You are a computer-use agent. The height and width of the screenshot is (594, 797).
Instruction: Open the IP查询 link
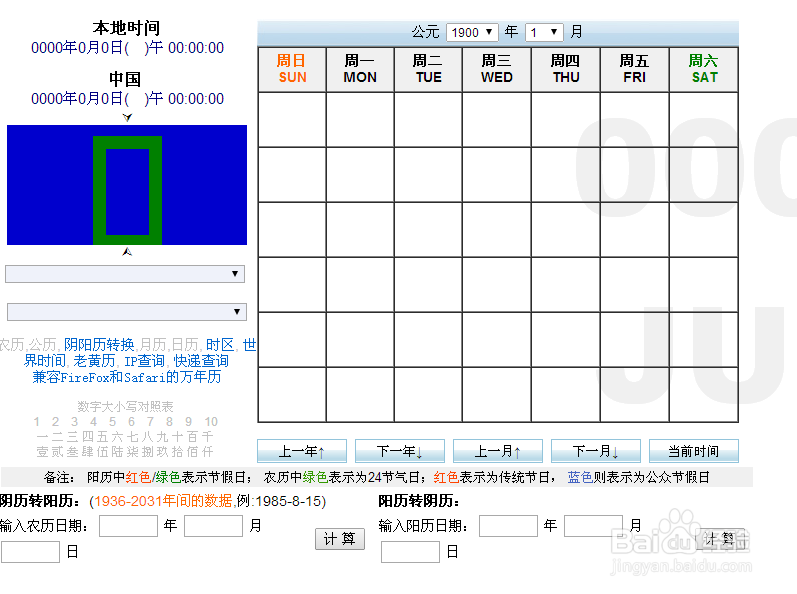click(145, 361)
